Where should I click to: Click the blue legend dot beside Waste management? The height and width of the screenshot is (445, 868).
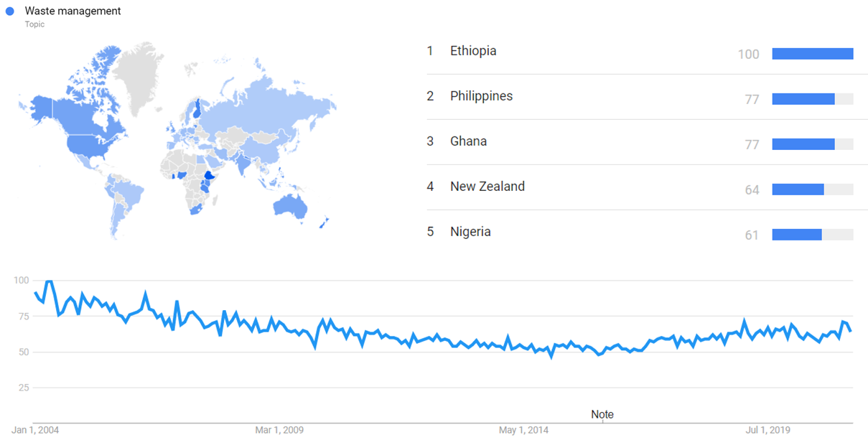coord(10,11)
